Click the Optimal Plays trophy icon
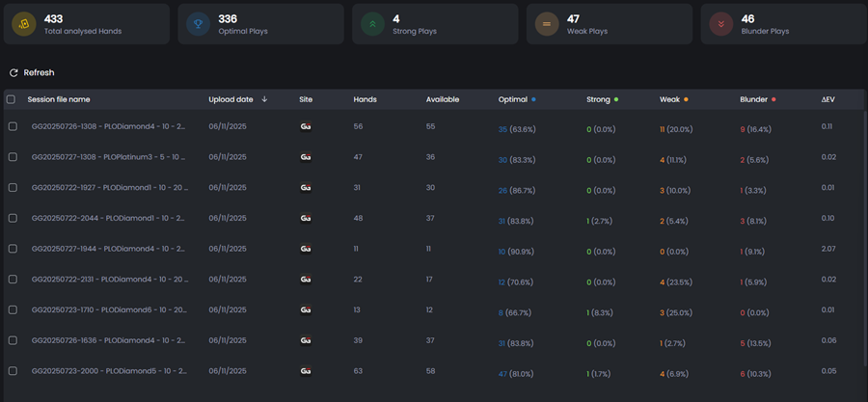This screenshot has height=402, width=868. click(x=198, y=24)
